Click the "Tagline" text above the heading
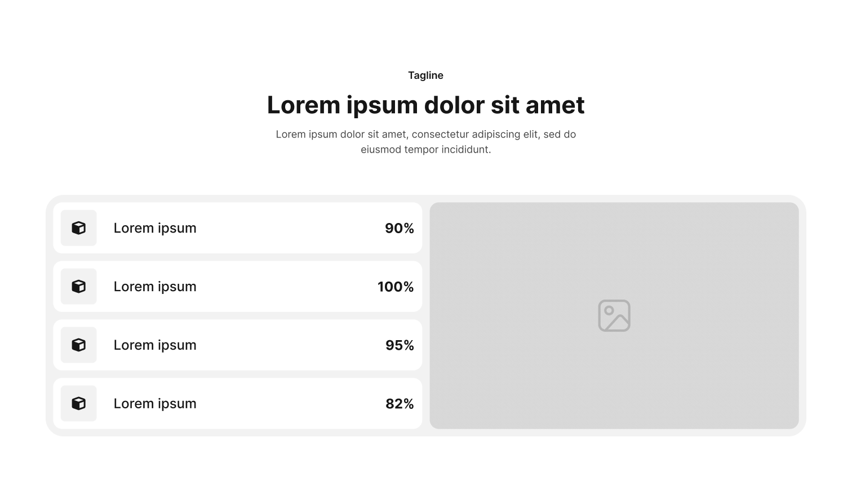Screen dimensions: 852x504 (426, 75)
